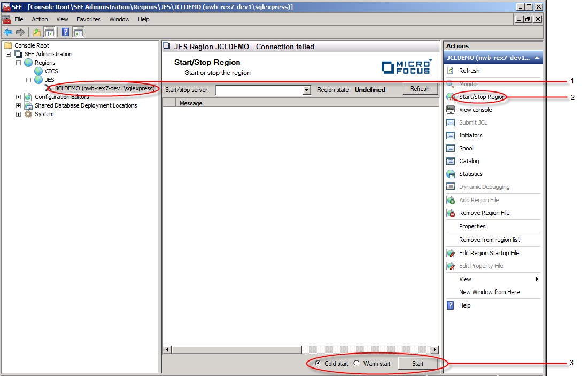Select JCLDEMO region in the tree
Image resolution: width=588 pixels, height=376 pixels.
104,88
